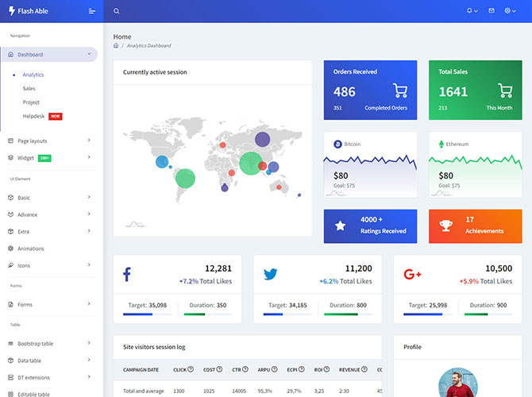Click ARPU column help icon
The height and width of the screenshot is (397, 532).
(274, 369)
